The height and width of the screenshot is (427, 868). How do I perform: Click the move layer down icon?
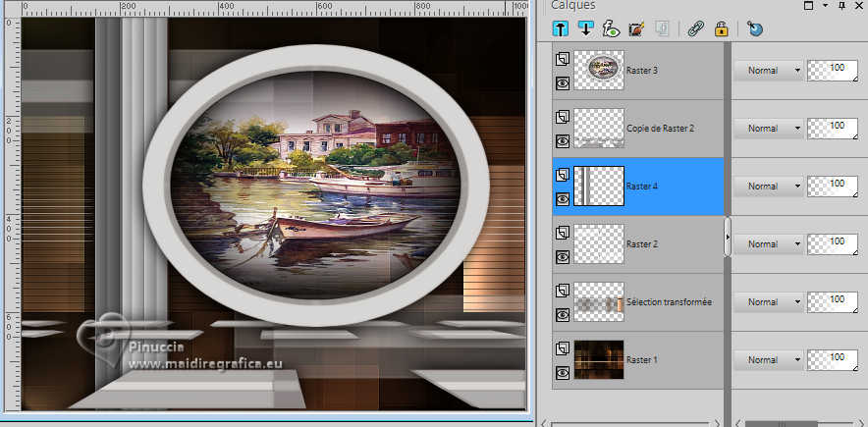585,28
